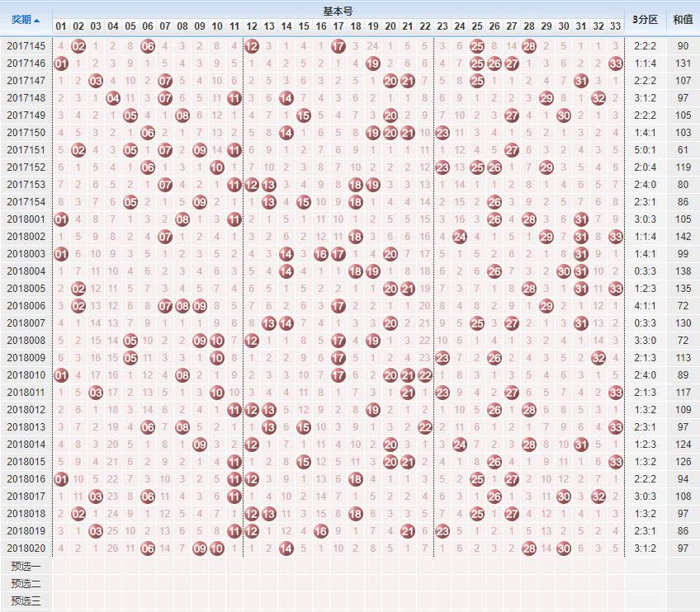Screen dimensions: 700x612
Task: Click red ball 30 in row 2018017
Action: click(x=564, y=497)
